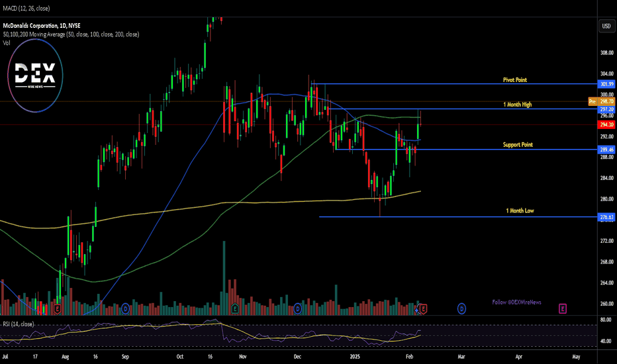Click the blue sparkle marker beside Feb earnings
617x364 pixels.
[416, 311]
